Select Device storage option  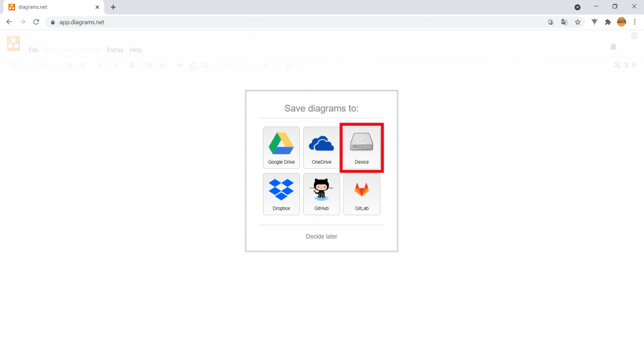click(362, 147)
